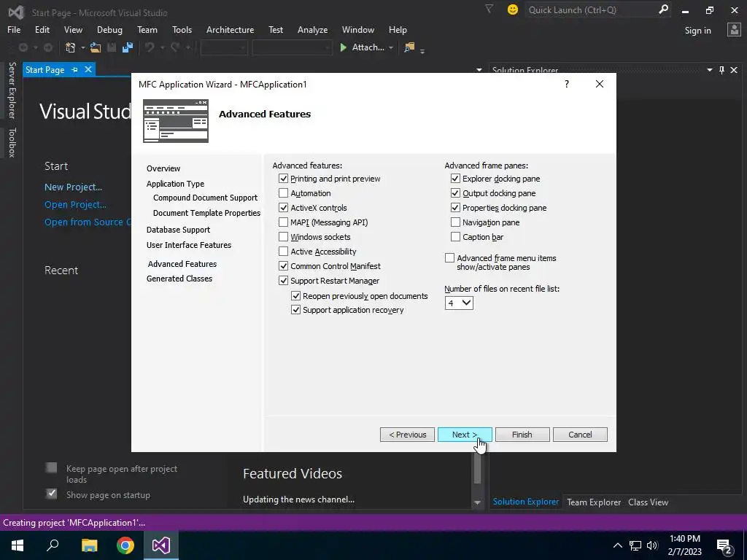The width and height of the screenshot is (747, 560).
Task: Uncheck Common Control Manifest
Action: pos(284,265)
